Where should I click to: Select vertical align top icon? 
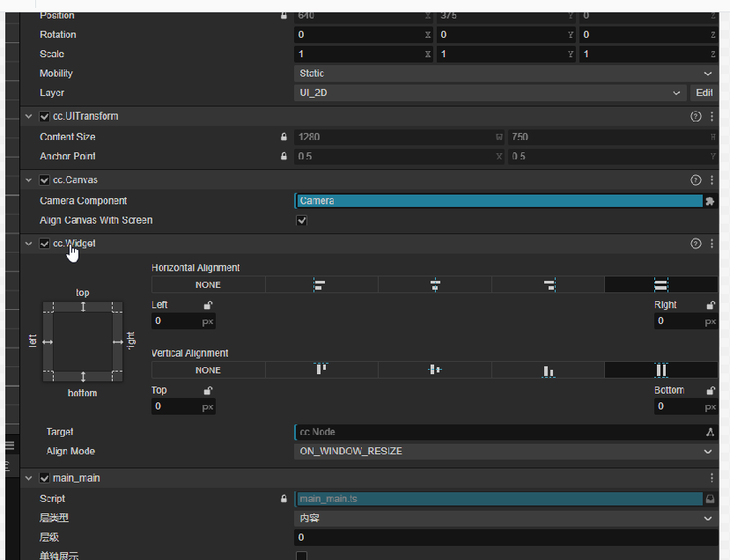point(321,370)
